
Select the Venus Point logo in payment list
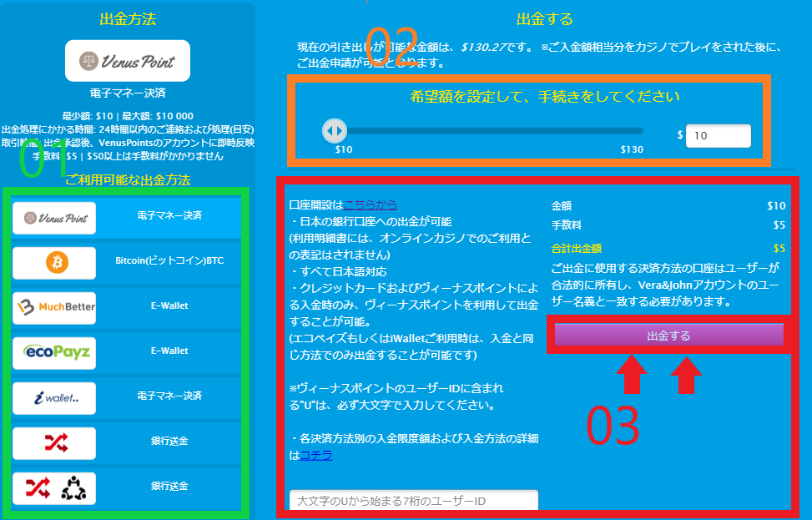coord(54,218)
